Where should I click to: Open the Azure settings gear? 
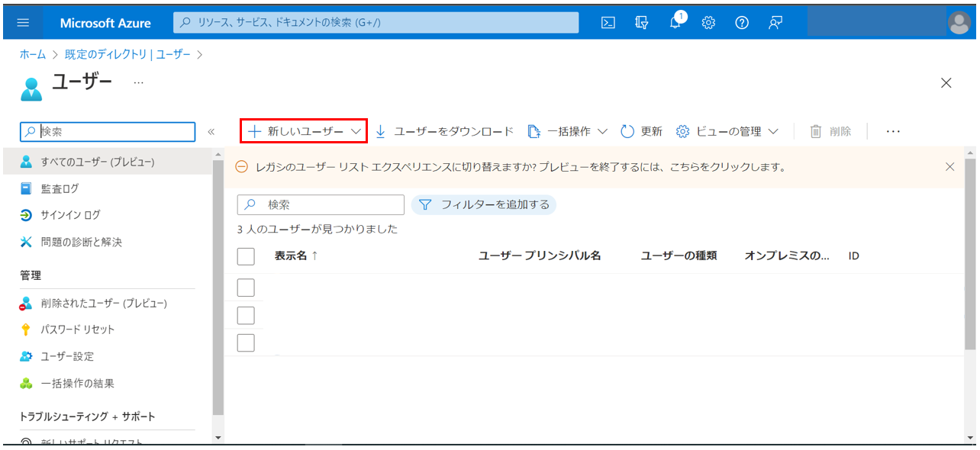(x=708, y=23)
